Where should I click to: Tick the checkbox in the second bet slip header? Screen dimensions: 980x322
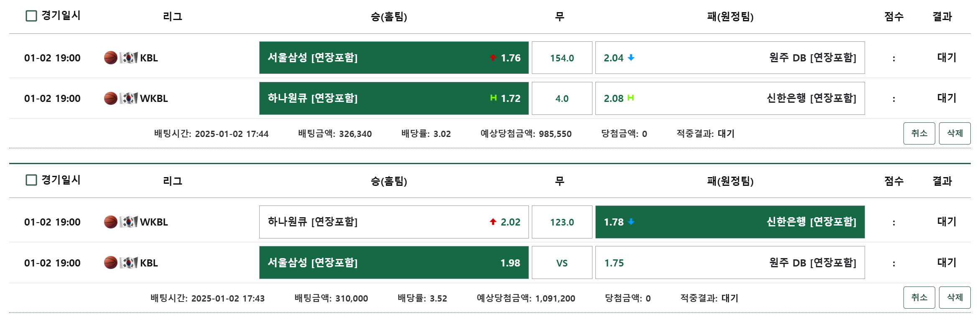click(x=31, y=180)
